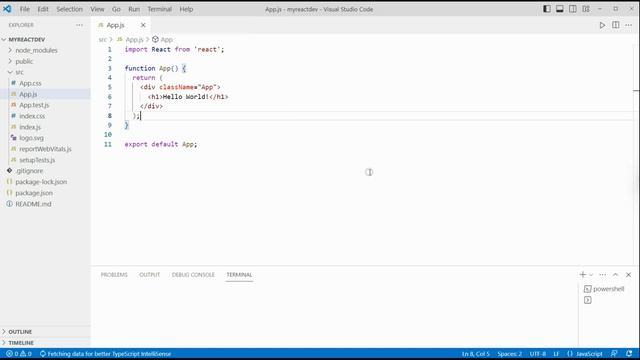Open the File menu
The height and width of the screenshot is (360, 640).
[24, 9]
